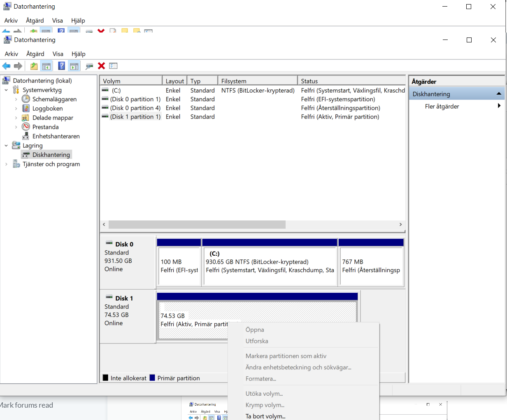Open Arkiv menu in the background Datorhantering window
507x420 pixels.
11,20
